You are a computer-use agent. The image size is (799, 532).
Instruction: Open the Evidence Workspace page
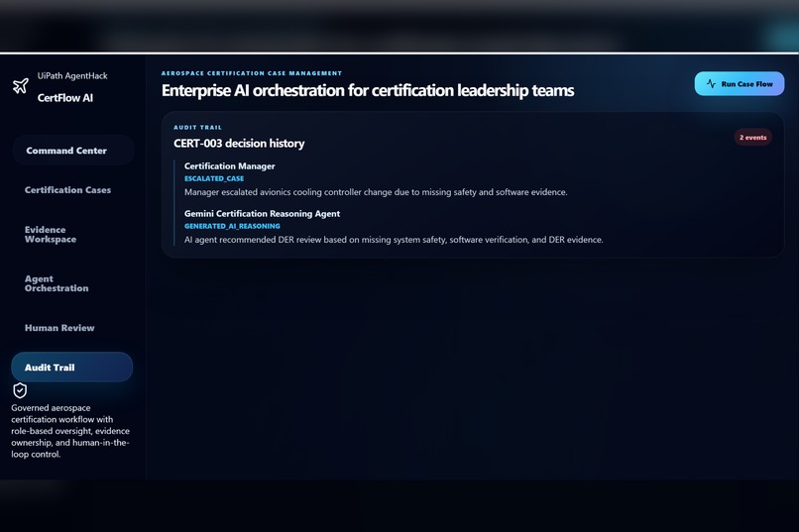click(51, 234)
